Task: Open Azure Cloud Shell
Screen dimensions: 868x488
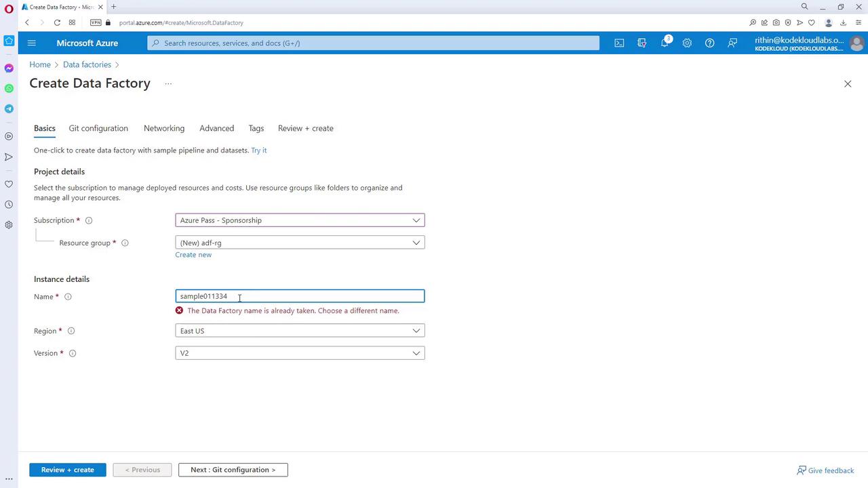Action: [x=619, y=43]
